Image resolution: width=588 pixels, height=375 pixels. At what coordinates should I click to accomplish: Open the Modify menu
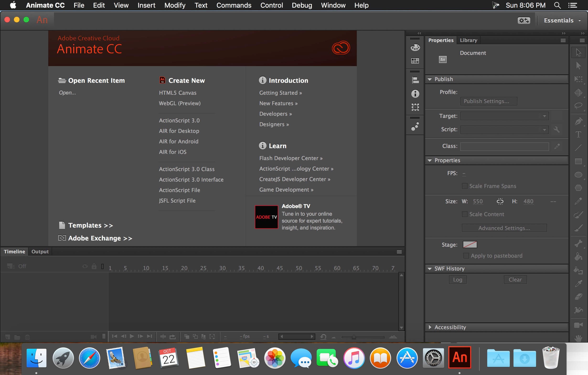[175, 5]
